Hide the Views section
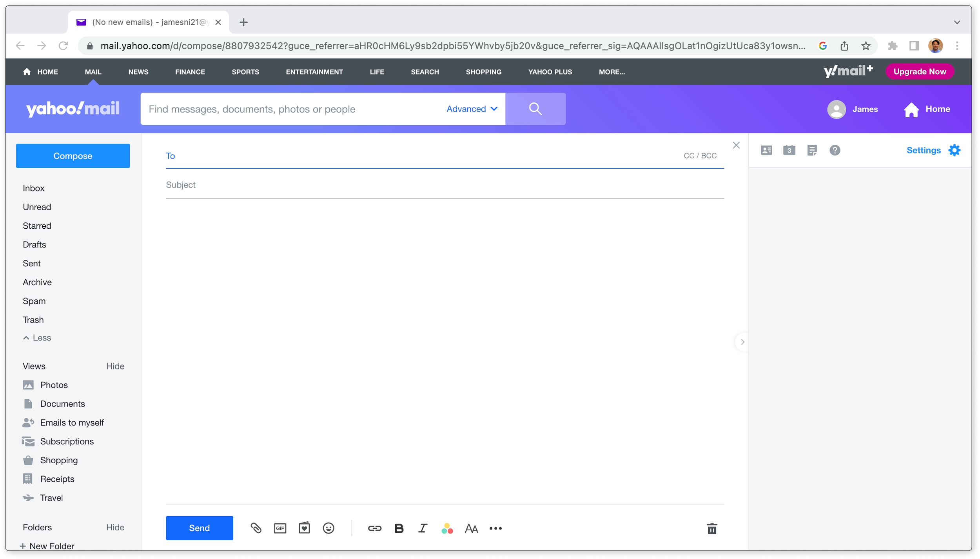Viewport: 980px width, 559px height. 115,366
